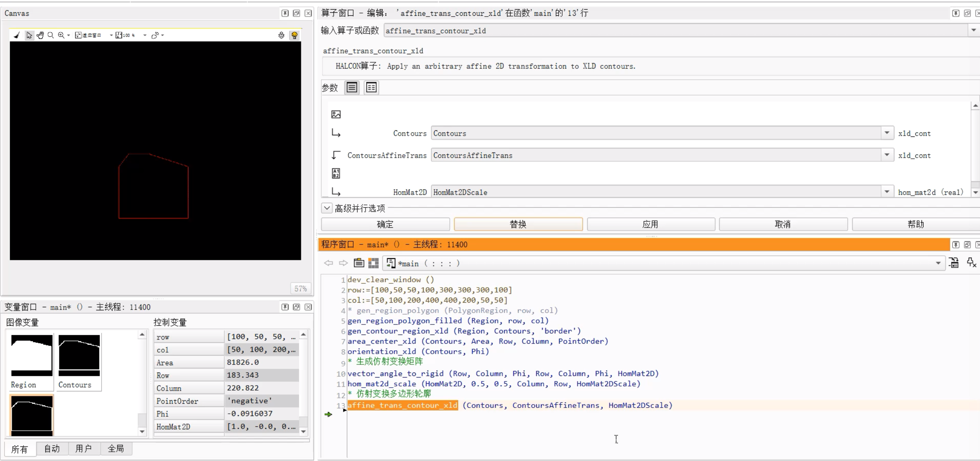Click the tile grid icon in program window toolbar
The height and width of the screenshot is (461, 980).
coord(373,263)
